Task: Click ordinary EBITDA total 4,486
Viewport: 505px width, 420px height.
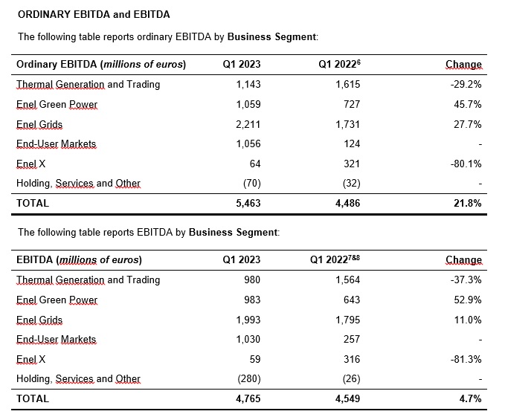Action: click(348, 204)
